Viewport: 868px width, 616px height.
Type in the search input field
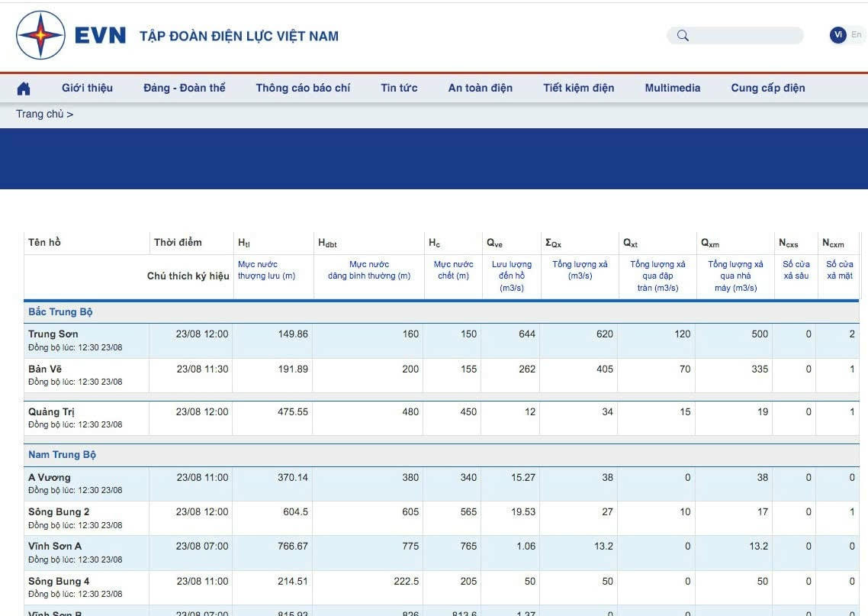[745, 35]
